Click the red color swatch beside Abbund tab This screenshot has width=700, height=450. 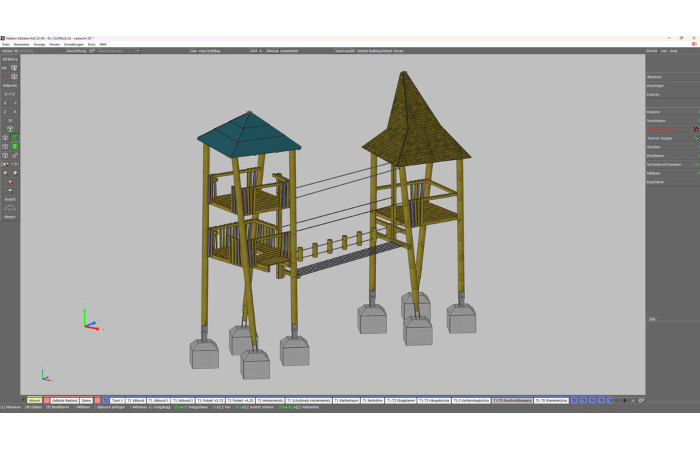pyautogui.click(x=46, y=400)
